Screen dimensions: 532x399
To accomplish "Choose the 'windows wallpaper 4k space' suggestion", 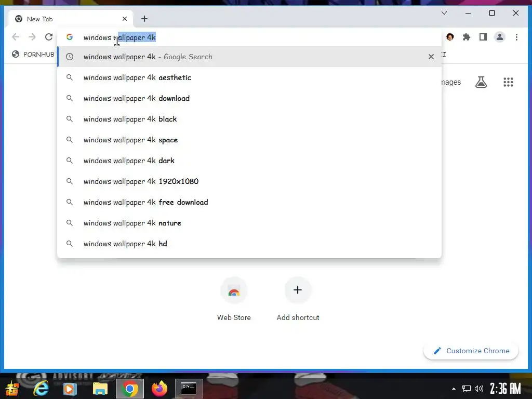I will tap(249, 140).
